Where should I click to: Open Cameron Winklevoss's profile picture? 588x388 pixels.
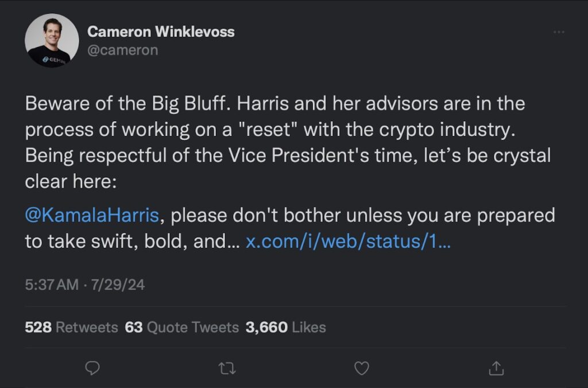pyautogui.click(x=52, y=41)
